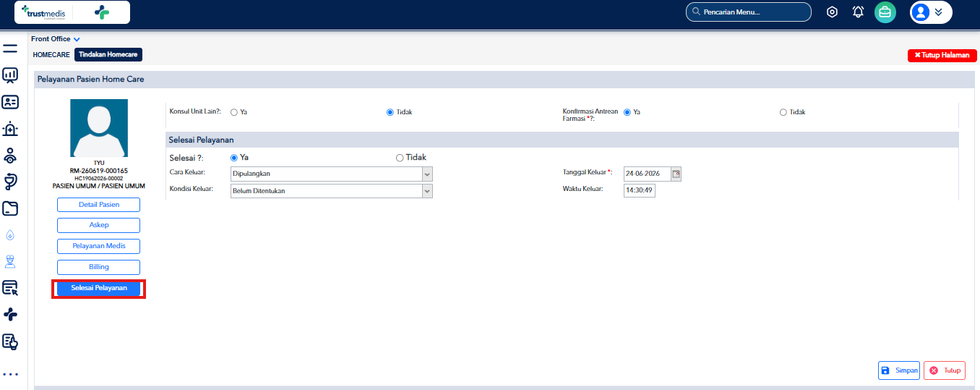980x390 pixels.
Task: Open the folder icon in the sidebar
Action: click(10, 208)
